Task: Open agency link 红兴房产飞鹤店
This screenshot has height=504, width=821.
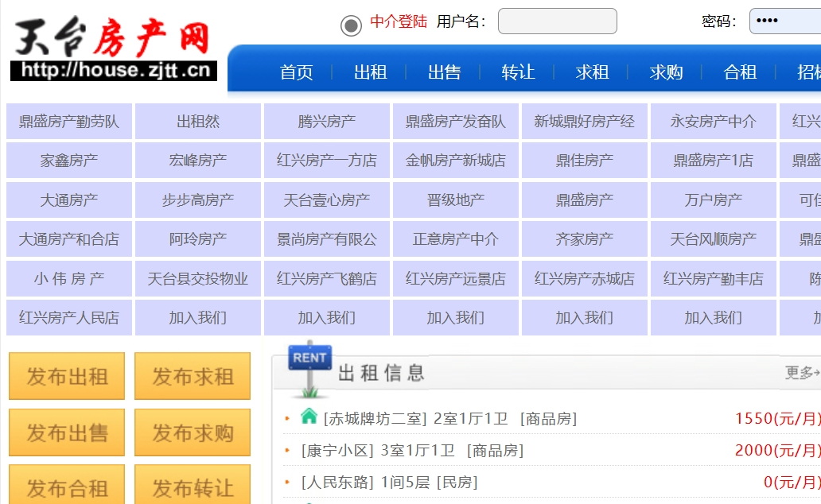Action: coord(327,278)
